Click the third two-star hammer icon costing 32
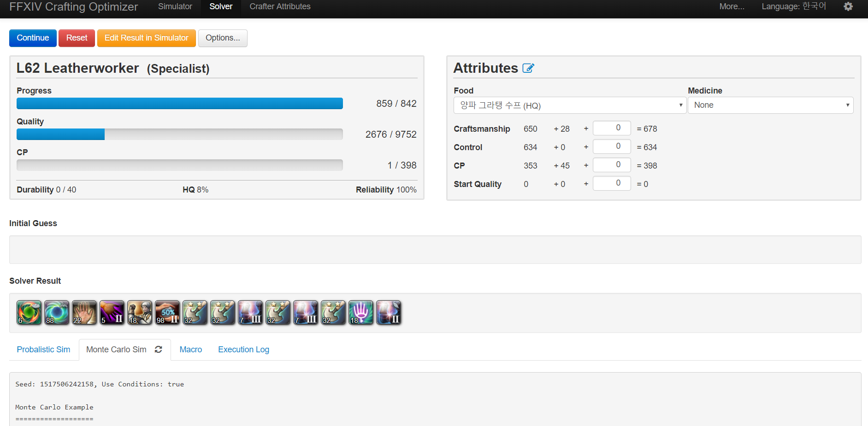Screen dimensions: 868x426 tap(278, 313)
